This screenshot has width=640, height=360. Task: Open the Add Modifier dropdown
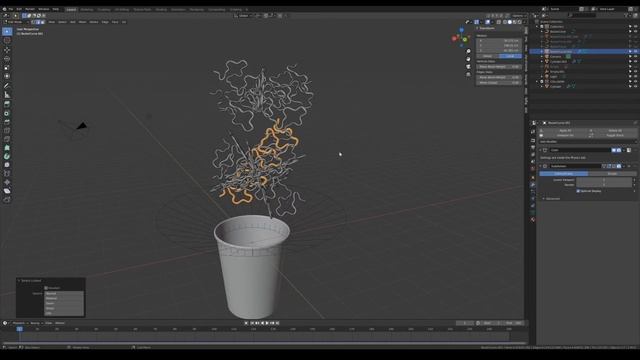click(588, 142)
